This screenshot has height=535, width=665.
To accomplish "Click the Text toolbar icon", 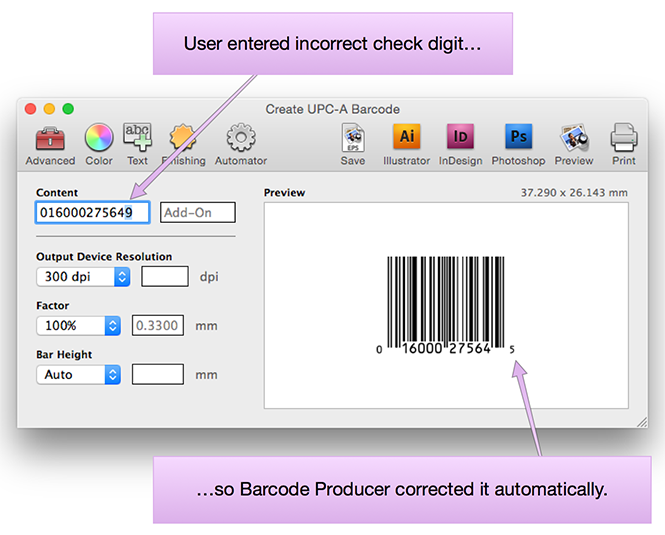I will (x=137, y=142).
